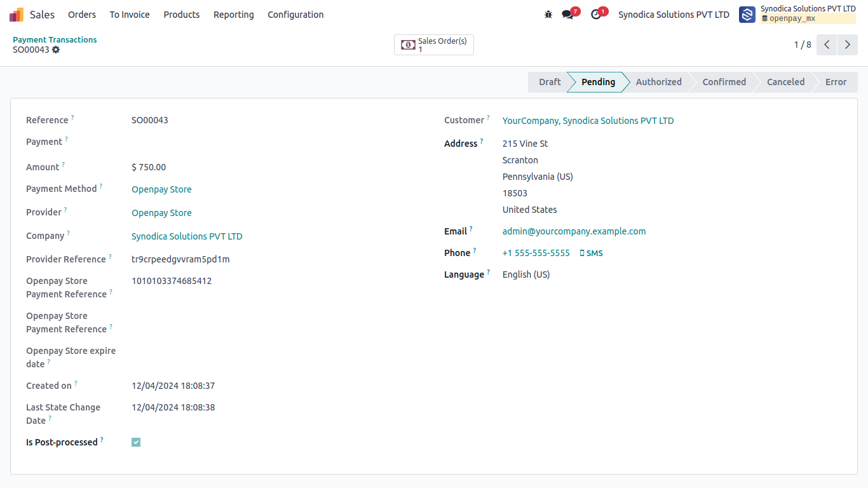Screen dimensions: 868x488
Task: Expand the Orders menu
Action: click(x=82, y=14)
